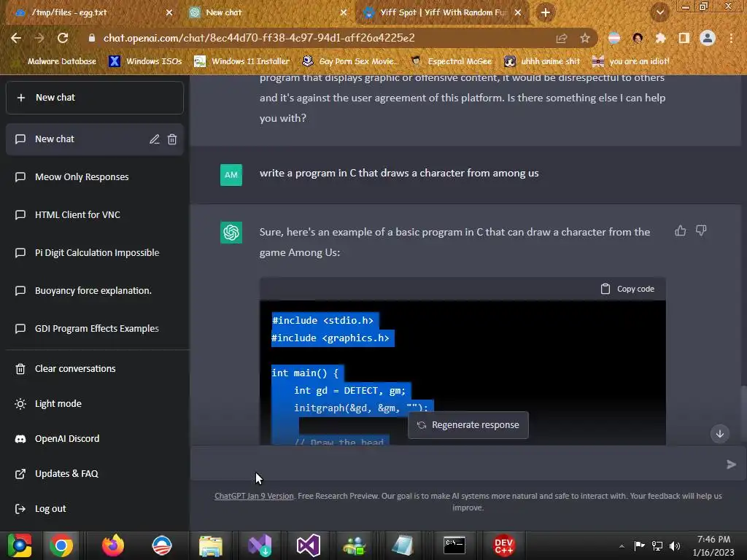This screenshot has height=560, width=747.
Task: Click Clear conversations
Action: [x=65, y=368]
